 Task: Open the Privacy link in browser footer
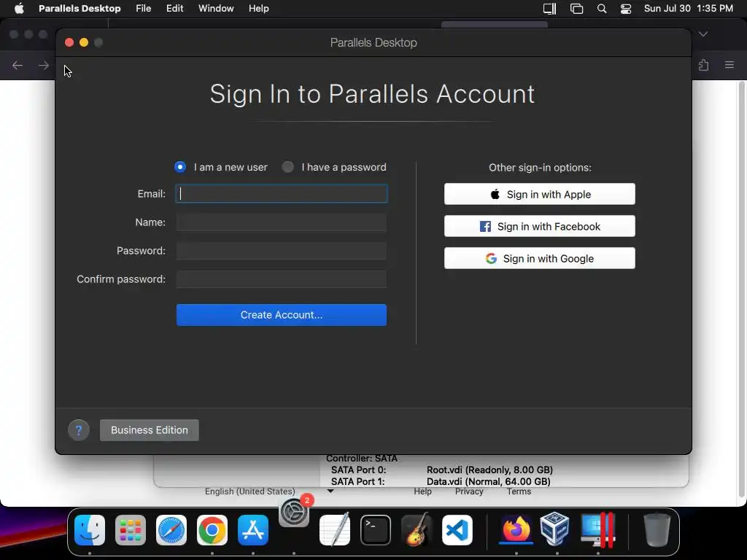click(x=469, y=491)
